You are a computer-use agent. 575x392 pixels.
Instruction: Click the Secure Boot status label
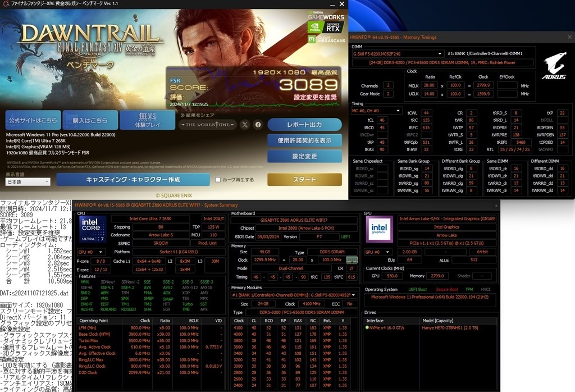tap(446, 289)
